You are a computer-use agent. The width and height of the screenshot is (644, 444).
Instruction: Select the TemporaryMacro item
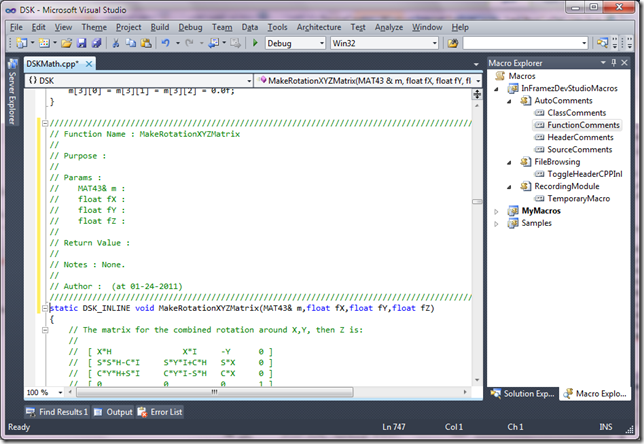pyautogui.click(x=578, y=198)
